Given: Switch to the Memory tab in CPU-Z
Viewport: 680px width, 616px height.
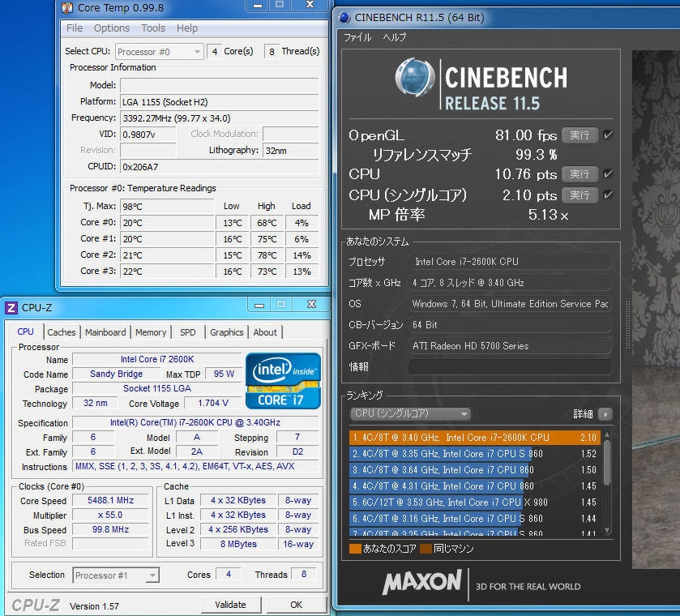Looking at the screenshot, I should 151,332.
